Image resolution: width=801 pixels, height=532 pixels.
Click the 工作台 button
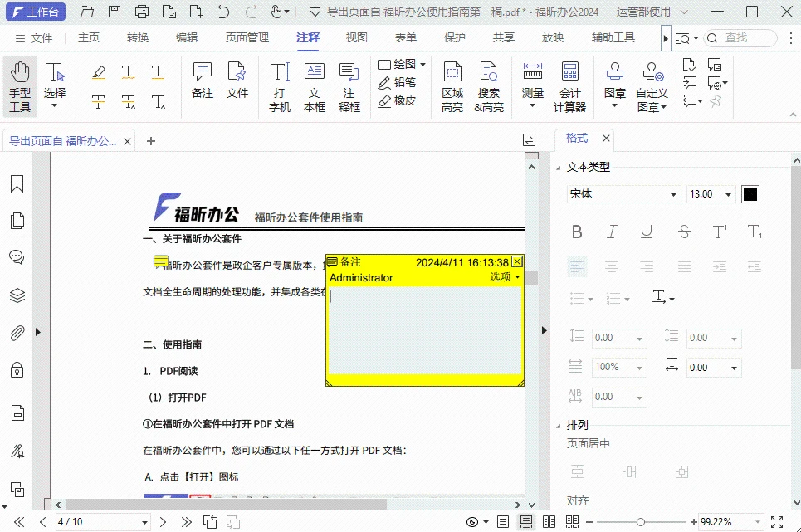[35, 12]
